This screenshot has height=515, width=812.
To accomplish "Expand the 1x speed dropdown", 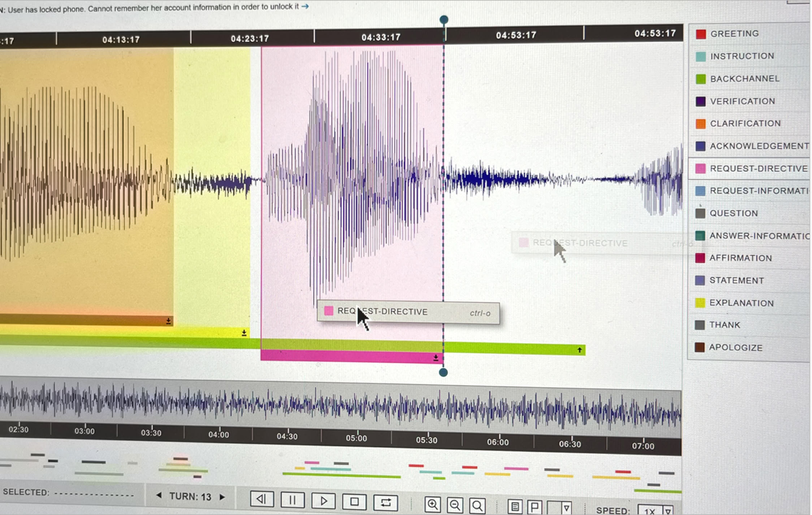I will pos(668,511).
